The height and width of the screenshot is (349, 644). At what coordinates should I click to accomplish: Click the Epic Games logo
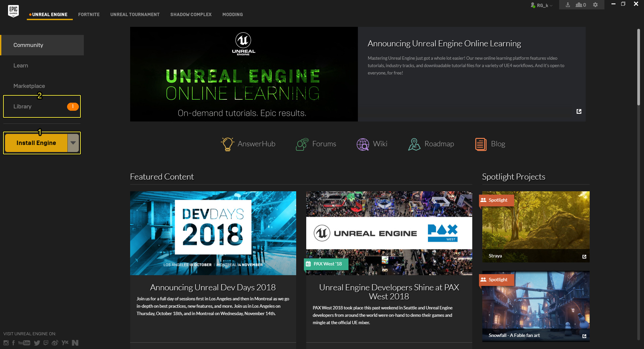pos(13,11)
